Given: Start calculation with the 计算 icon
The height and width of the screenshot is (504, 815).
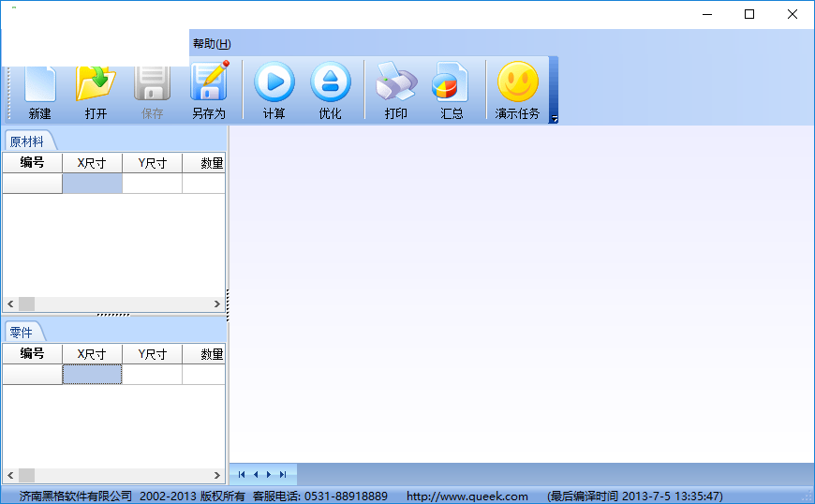Looking at the screenshot, I should [274, 90].
